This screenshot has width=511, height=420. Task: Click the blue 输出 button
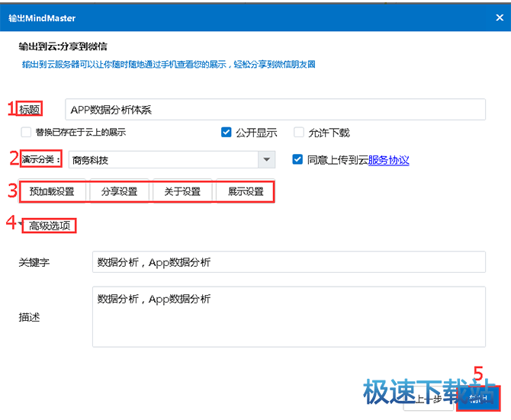coord(478,399)
